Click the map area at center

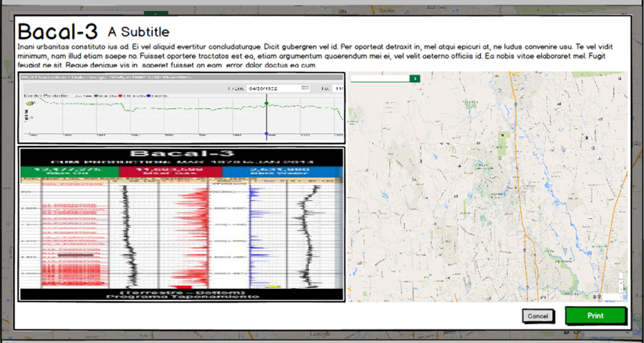click(x=488, y=187)
